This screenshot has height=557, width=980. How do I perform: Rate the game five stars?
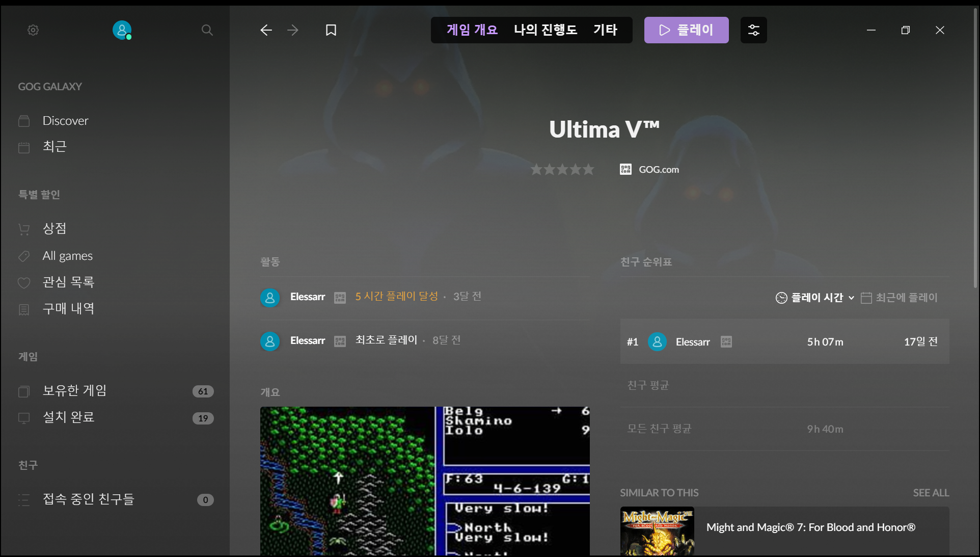589,169
